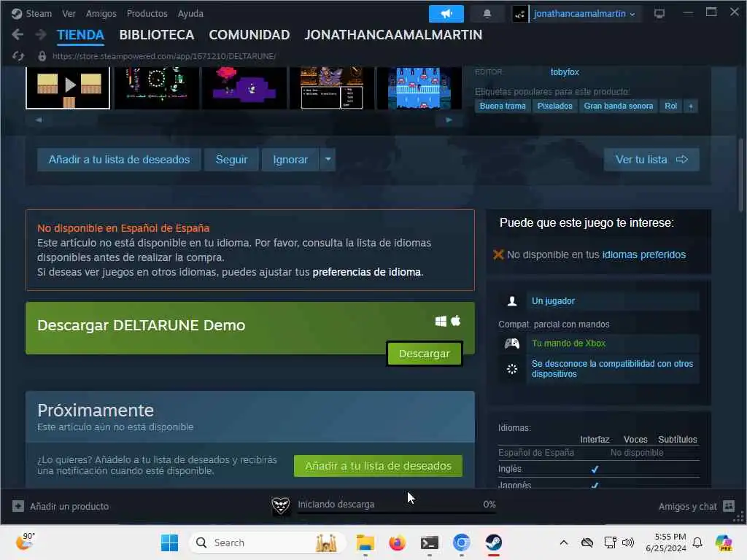Open the preferencias de idioma link

pos(366,272)
